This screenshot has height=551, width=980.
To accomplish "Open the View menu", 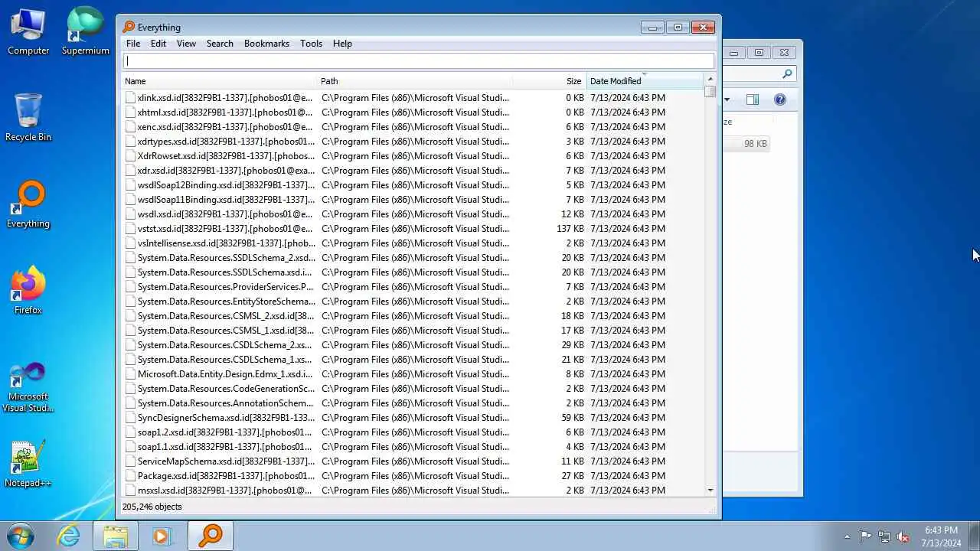I will 186,44.
